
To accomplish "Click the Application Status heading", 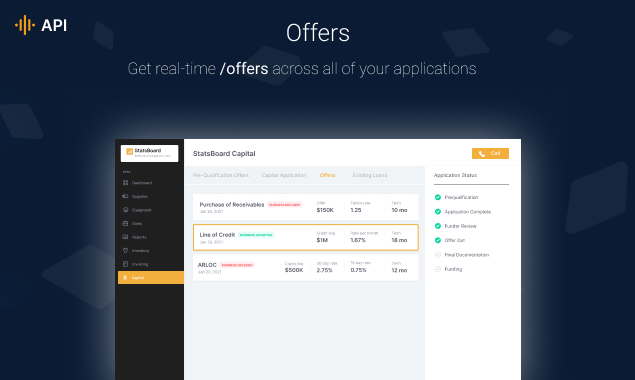I will coord(455,175).
